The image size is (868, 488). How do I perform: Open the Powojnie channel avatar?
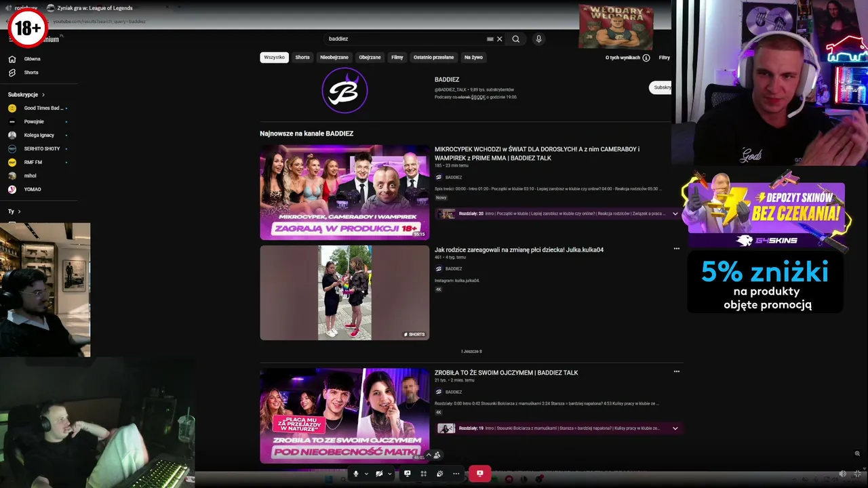[x=12, y=121]
